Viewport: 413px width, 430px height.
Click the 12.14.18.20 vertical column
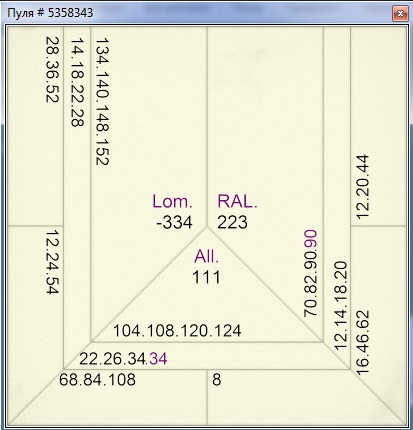[340, 306]
